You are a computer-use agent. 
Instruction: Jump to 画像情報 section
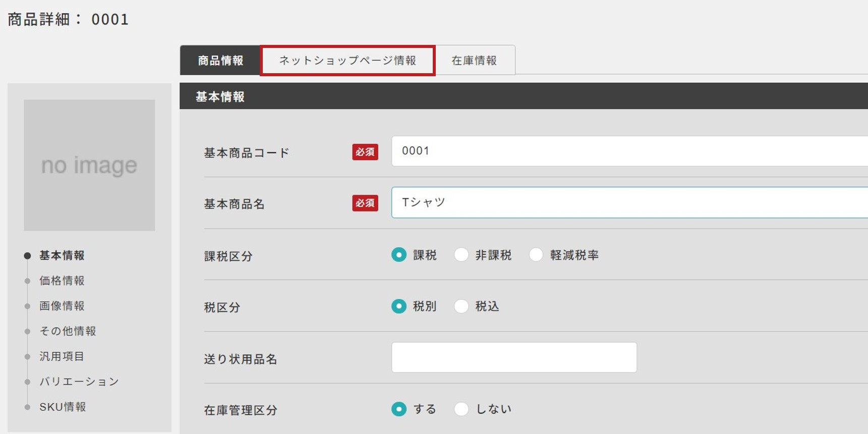coord(62,306)
